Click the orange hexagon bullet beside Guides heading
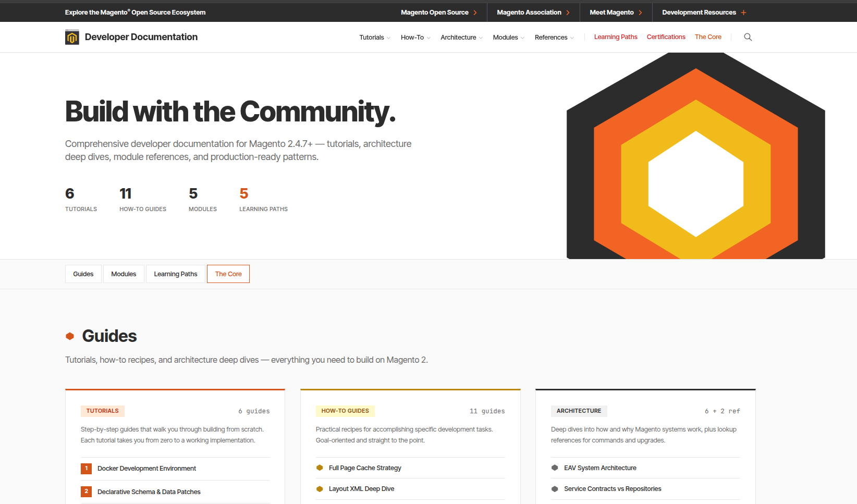Screen dimensions: 857x504 coord(70,336)
